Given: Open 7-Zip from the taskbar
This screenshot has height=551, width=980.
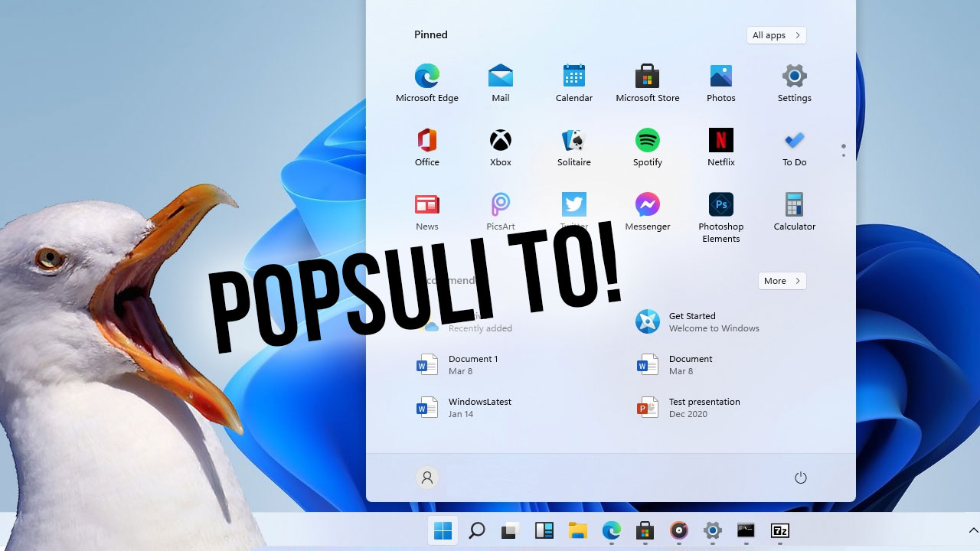Looking at the screenshot, I should click(x=779, y=530).
